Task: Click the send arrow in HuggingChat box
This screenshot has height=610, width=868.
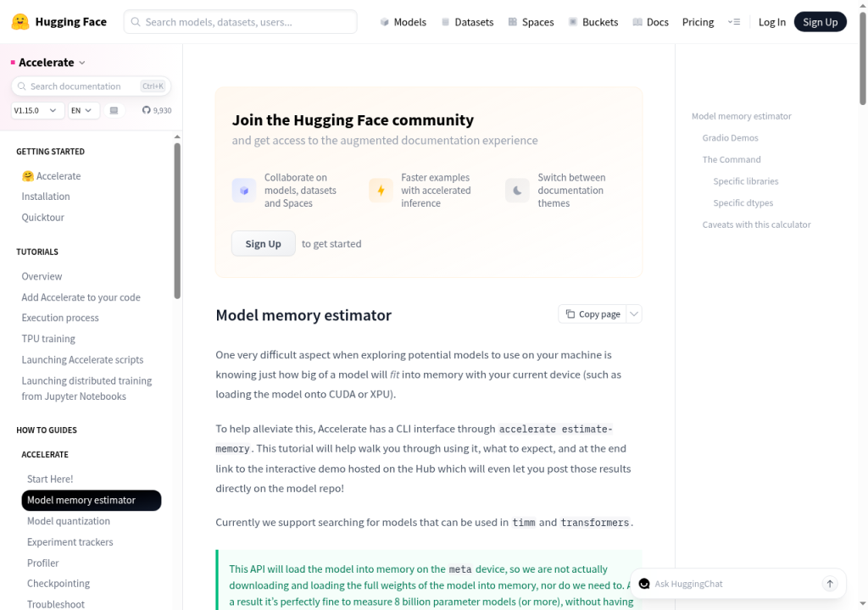Action: coord(829,584)
